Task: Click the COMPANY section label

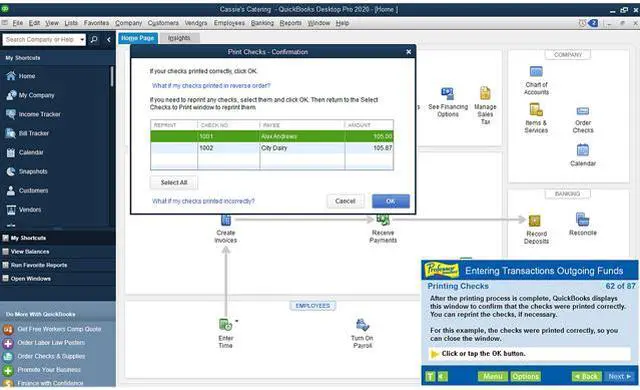Action: point(567,54)
